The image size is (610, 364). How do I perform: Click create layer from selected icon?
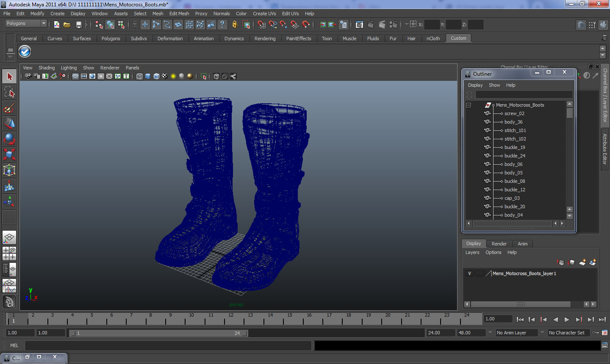593,262
